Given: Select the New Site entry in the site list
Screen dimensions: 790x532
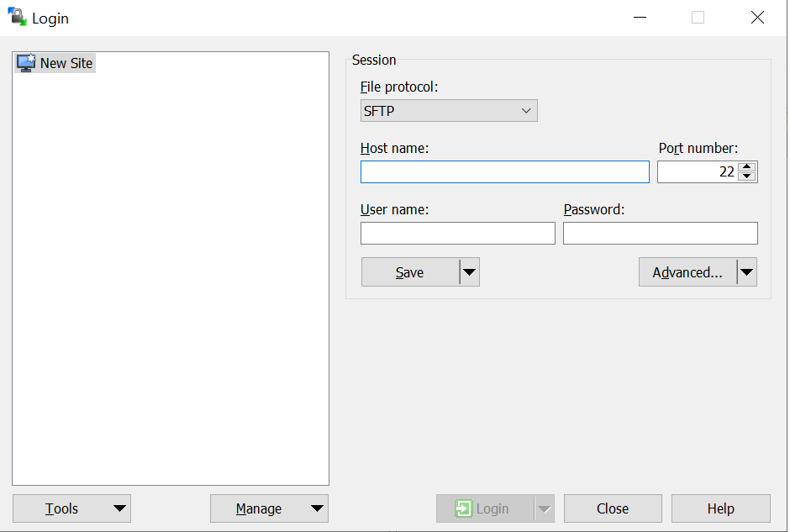Looking at the screenshot, I should click(55, 63).
